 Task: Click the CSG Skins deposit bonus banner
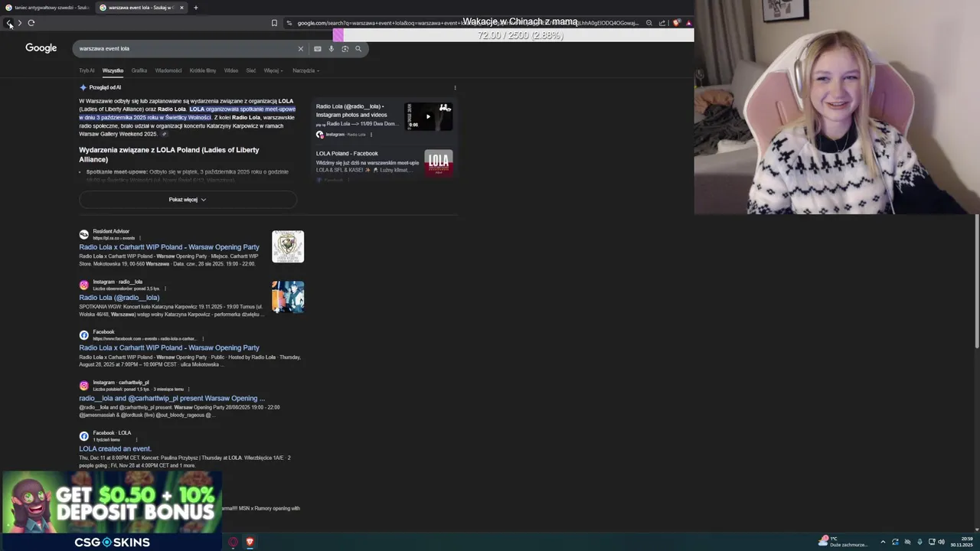(112, 511)
